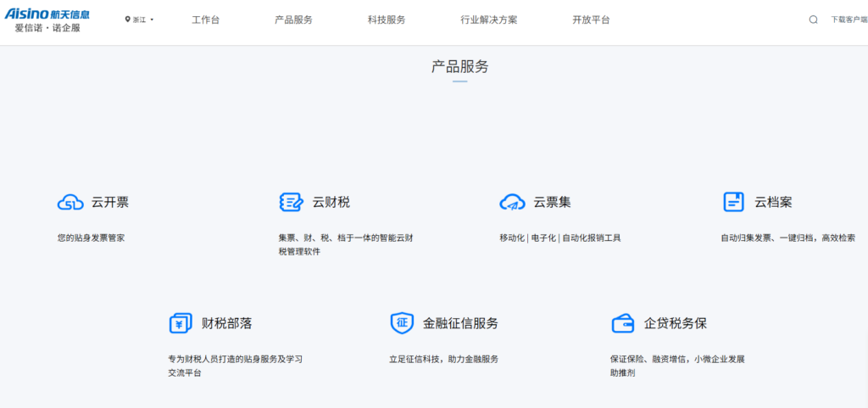Open the 工作台 menu item
This screenshot has height=408, width=868.
(205, 20)
